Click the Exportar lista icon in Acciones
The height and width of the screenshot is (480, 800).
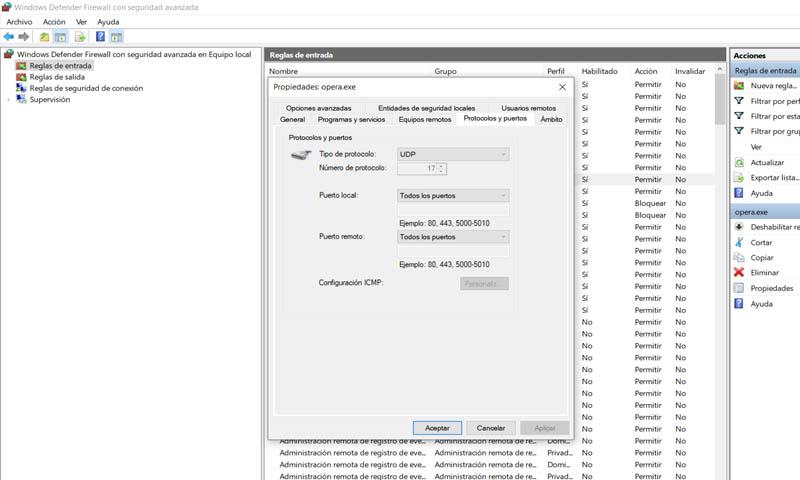(x=739, y=178)
